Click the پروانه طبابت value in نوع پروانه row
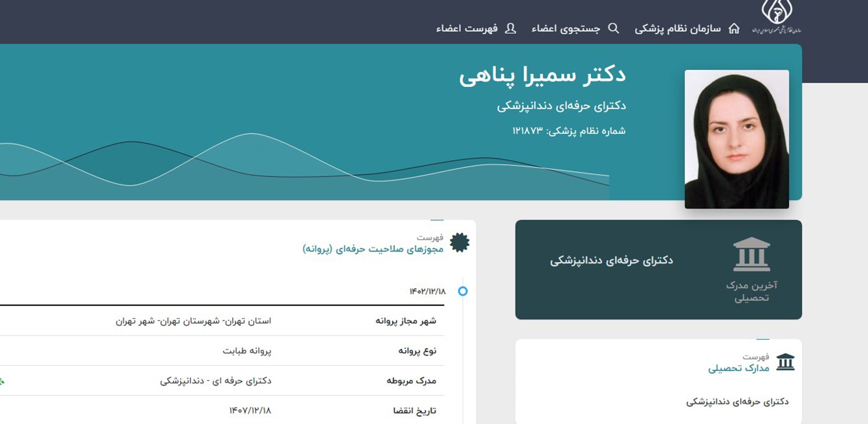 [247, 350]
